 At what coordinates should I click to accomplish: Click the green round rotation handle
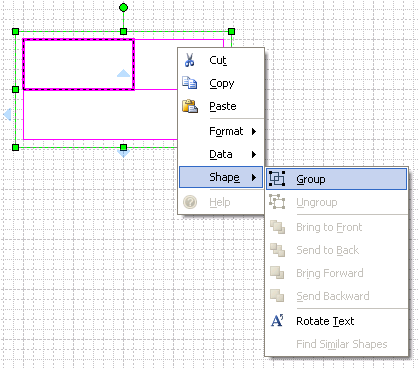(x=123, y=7)
